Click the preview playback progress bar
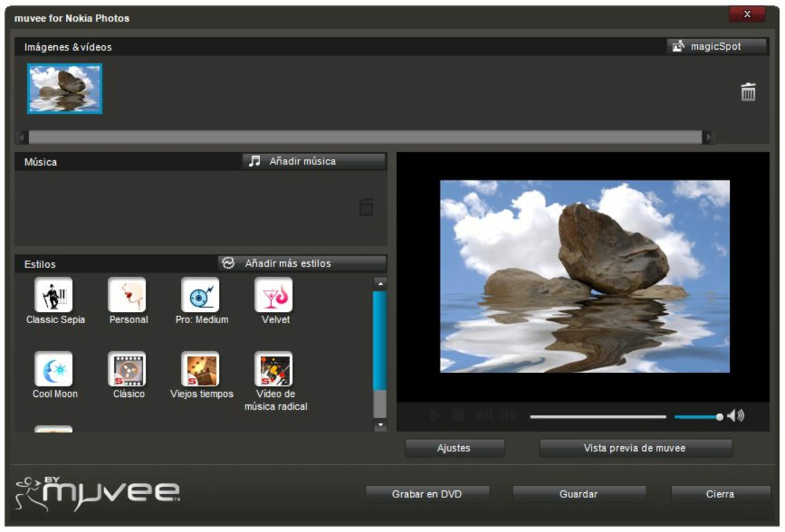The image size is (785, 532). pyautogui.click(x=598, y=416)
